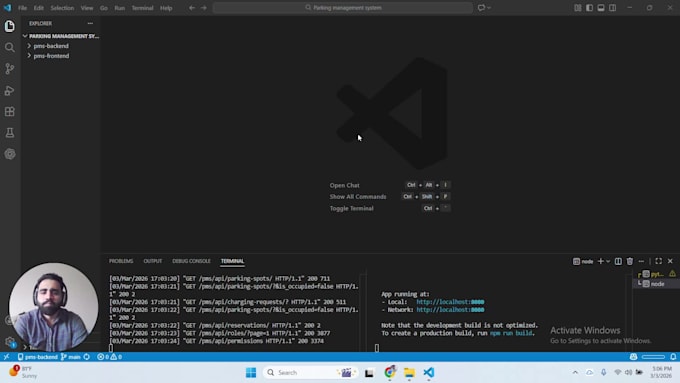Image resolution: width=680 pixels, height=383 pixels.
Task: Open the weather widget on taskbar
Action: (x=24, y=372)
